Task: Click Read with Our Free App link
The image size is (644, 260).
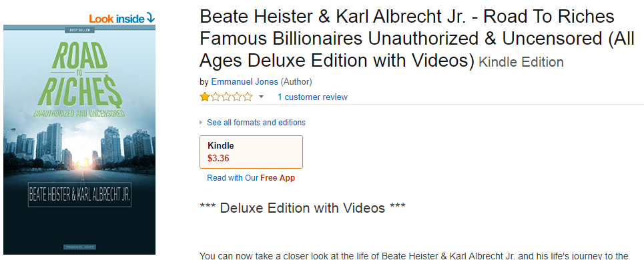Action: (251, 178)
